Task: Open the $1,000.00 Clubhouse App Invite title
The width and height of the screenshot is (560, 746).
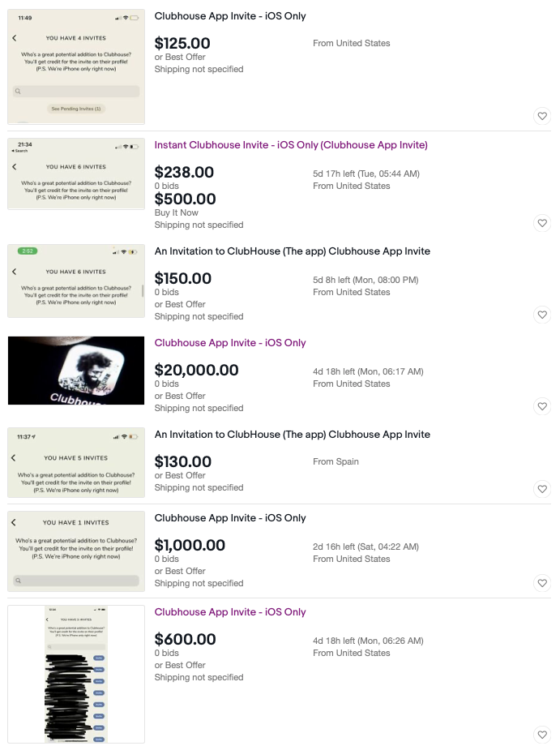Action: tap(230, 518)
